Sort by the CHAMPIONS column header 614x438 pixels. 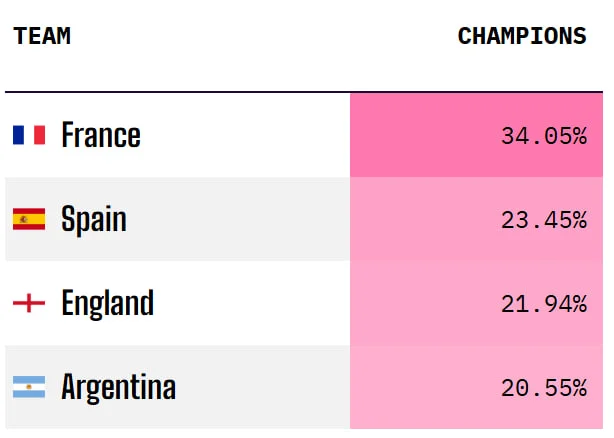pos(522,36)
